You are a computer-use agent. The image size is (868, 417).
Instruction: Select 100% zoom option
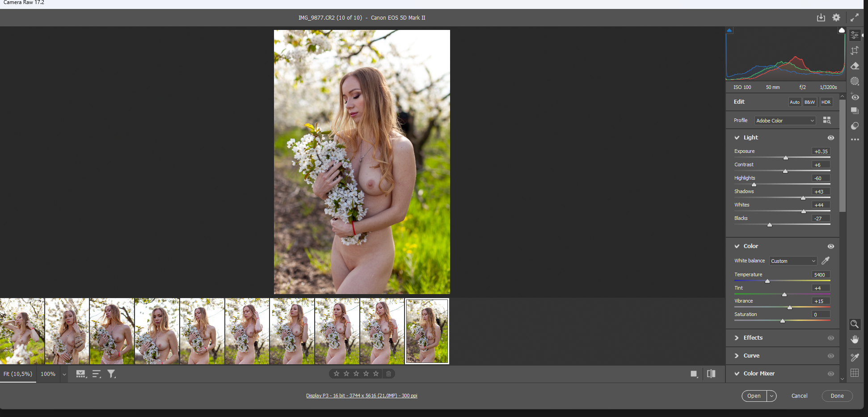click(48, 374)
